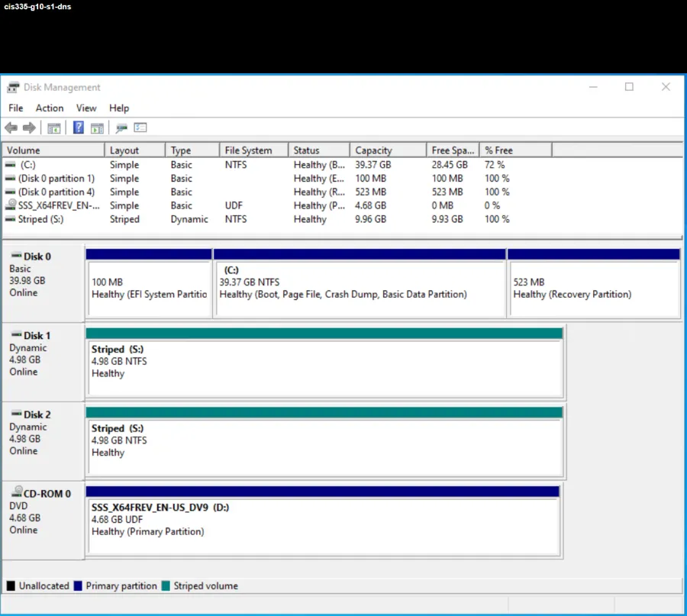Click the CD-ROM 0 disc icon

point(17,492)
